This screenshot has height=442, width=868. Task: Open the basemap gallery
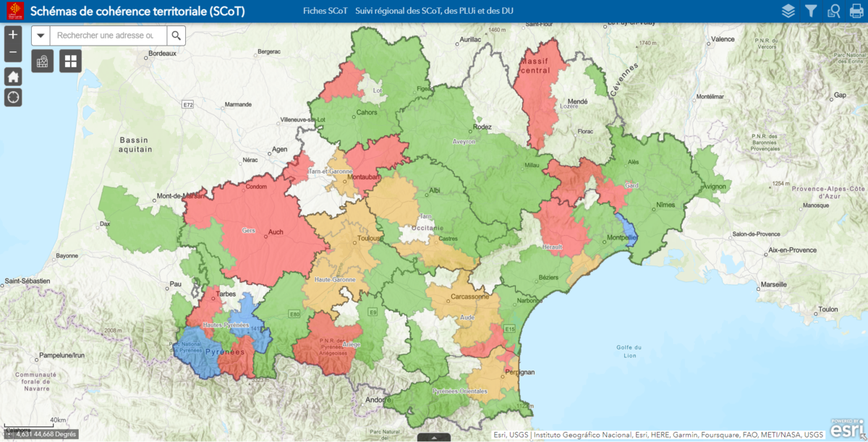[x=71, y=61]
